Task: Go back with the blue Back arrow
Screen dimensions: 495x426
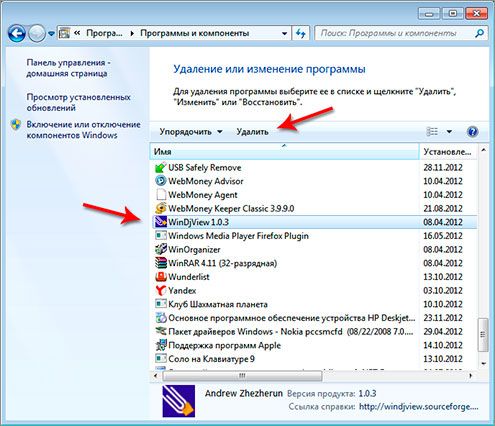Action: 16,33
